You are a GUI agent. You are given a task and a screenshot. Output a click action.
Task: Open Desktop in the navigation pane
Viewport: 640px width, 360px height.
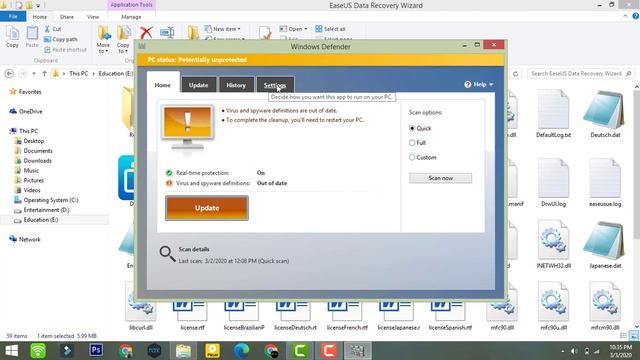click(x=29, y=141)
